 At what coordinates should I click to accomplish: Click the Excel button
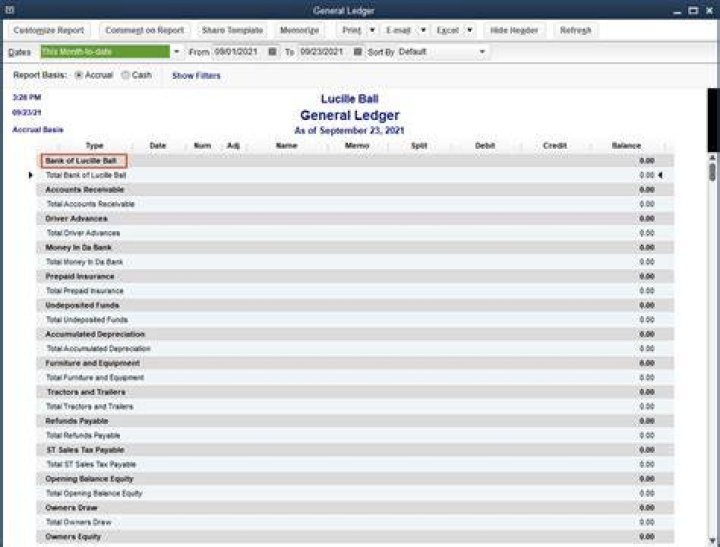[x=448, y=30]
